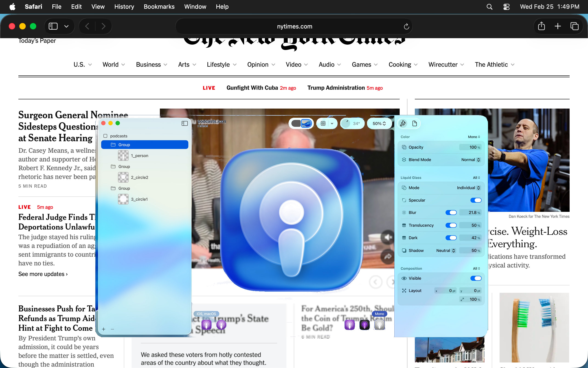Open the Safari Edit menu
The image size is (588, 368).
pyautogui.click(x=76, y=7)
